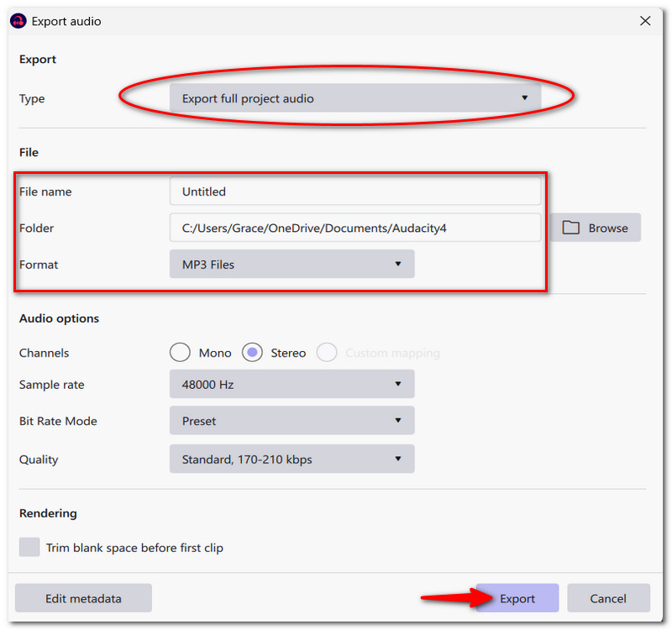The height and width of the screenshot is (630, 672).
Task: Open the Quality dropdown
Action: point(291,459)
